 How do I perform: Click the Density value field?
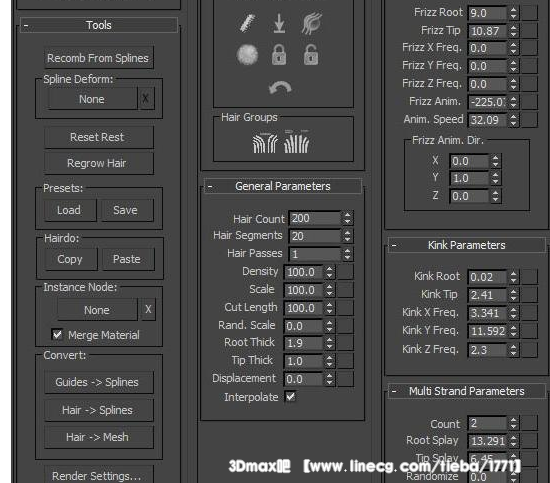303,272
